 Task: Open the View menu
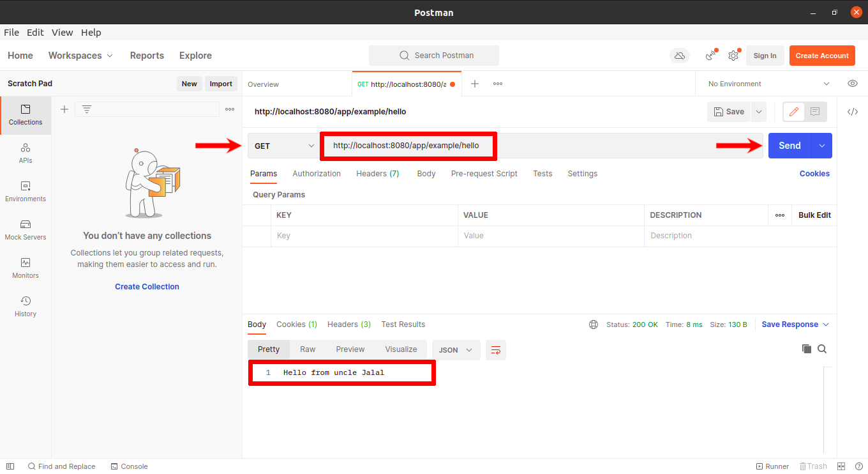pos(63,33)
